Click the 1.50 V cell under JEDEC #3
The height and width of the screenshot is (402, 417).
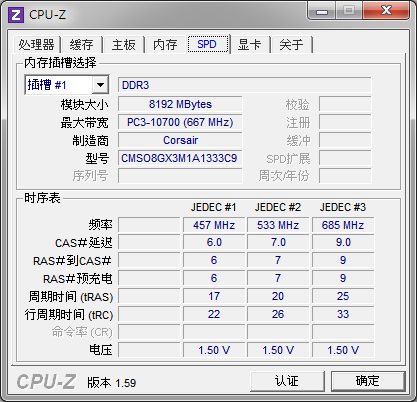click(x=343, y=350)
